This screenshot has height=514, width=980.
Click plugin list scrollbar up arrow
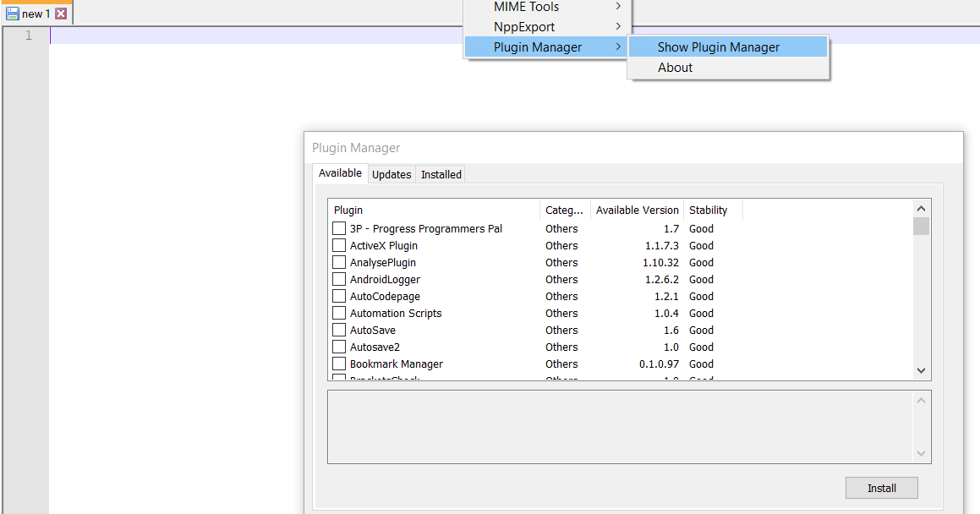coord(921,209)
